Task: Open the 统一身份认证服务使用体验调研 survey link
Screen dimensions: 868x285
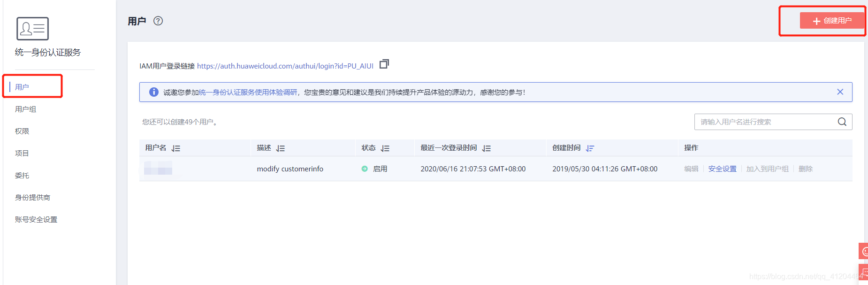Action: point(248,92)
